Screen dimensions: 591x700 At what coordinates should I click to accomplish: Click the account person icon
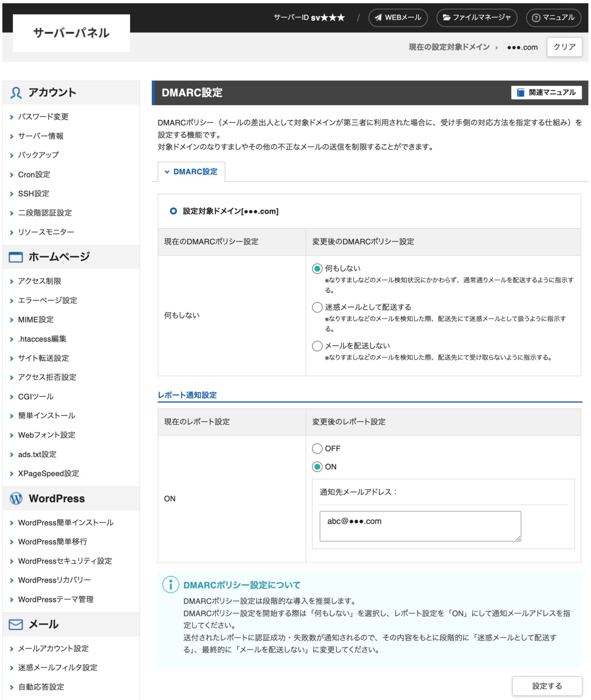[x=16, y=93]
